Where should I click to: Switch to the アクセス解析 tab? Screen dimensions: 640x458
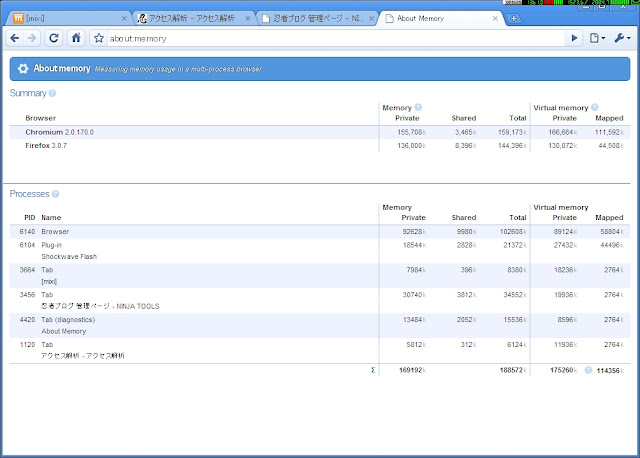[x=188, y=18]
